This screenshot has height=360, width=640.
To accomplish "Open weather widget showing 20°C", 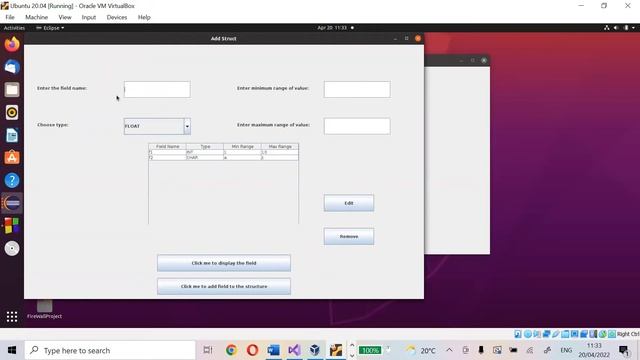I will 421,350.
